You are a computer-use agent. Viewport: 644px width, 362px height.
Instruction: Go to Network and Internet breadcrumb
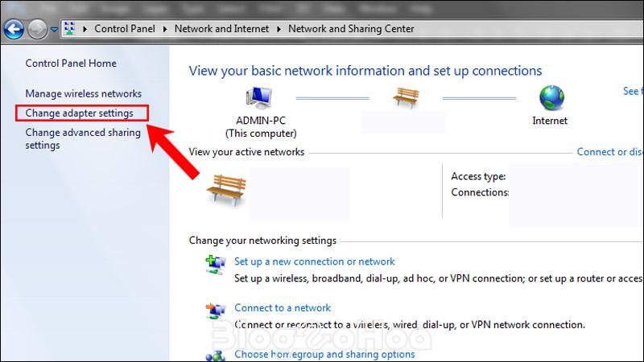221,29
